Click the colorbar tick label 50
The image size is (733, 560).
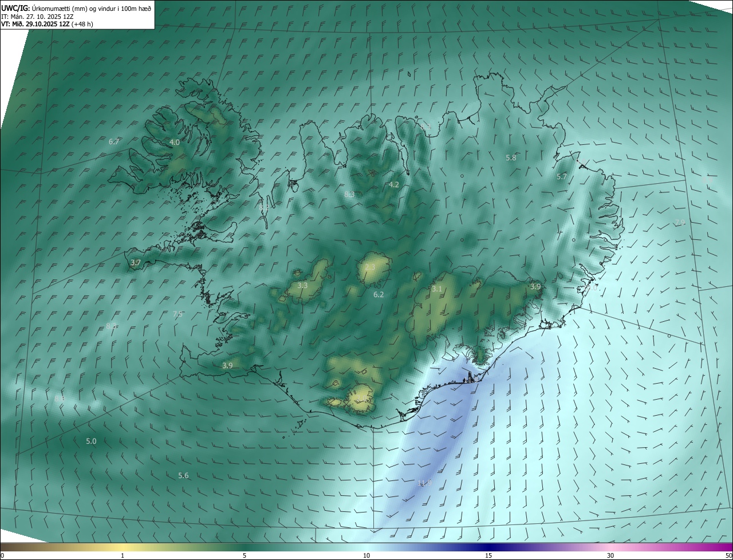pyautogui.click(x=728, y=555)
